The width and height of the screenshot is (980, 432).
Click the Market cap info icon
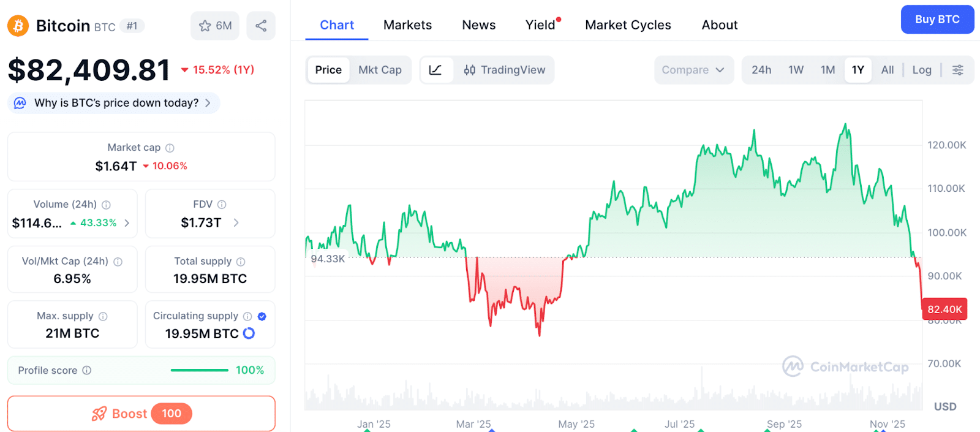pyautogui.click(x=170, y=148)
